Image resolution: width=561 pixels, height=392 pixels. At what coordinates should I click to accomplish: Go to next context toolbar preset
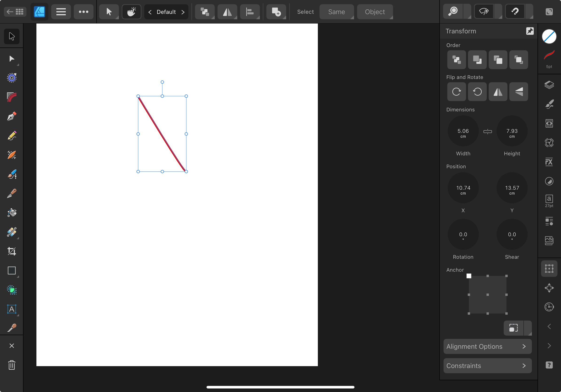click(183, 12)
